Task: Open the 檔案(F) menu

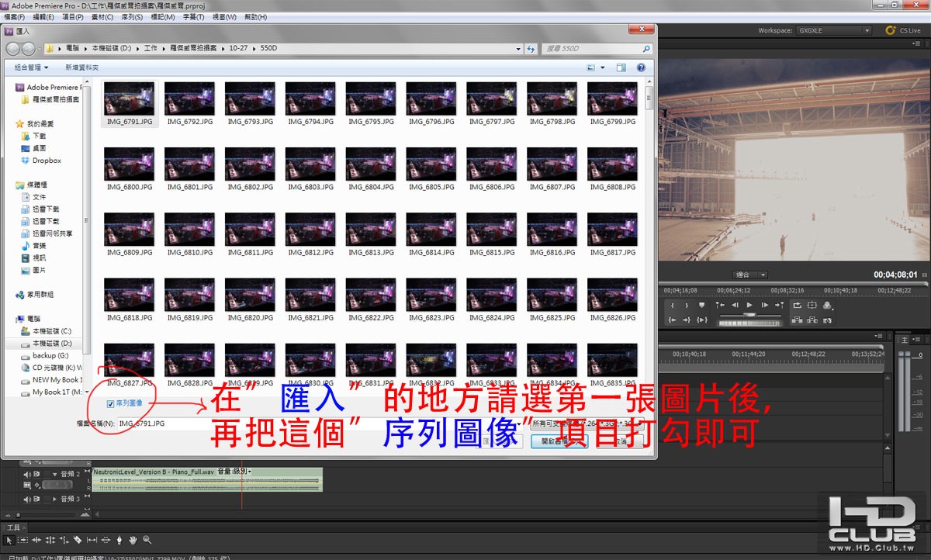Action: 15,16
